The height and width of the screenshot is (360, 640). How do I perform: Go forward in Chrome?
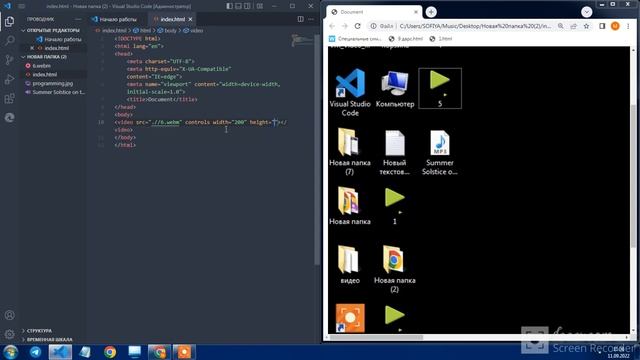[x=345, y=26]
